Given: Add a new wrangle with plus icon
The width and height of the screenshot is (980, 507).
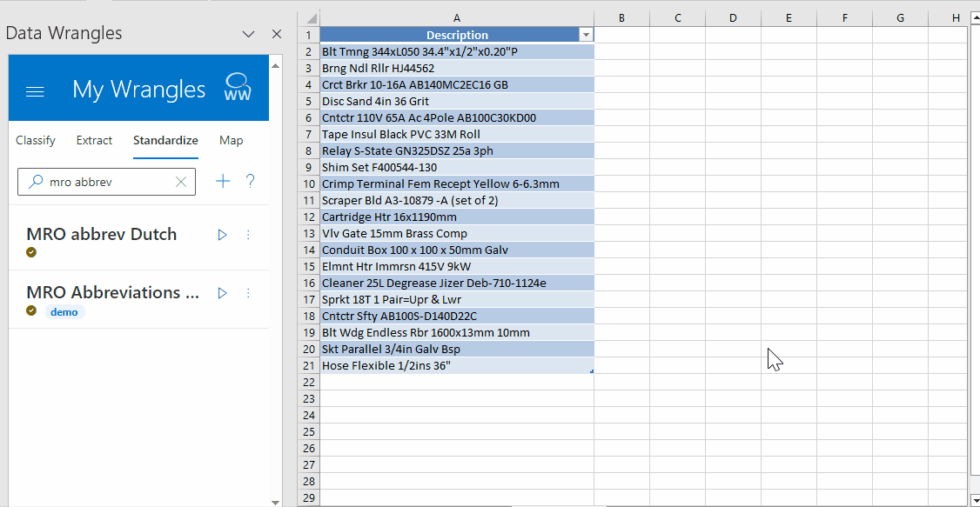Looking at the screenshot, I should (x=223, y=181).
